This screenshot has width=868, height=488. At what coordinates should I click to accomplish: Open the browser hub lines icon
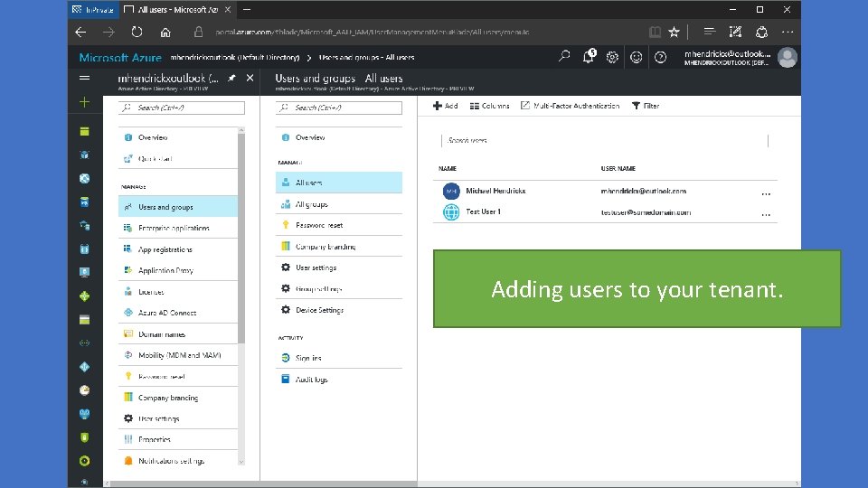(709, 33)
